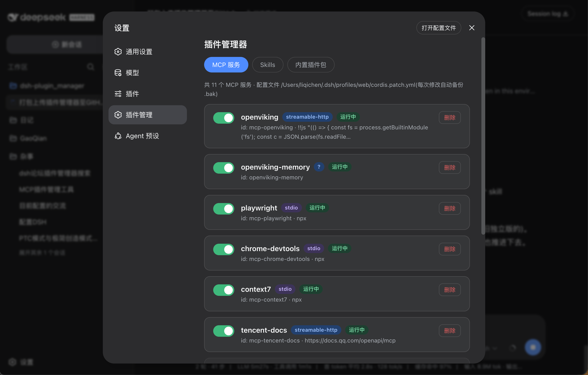Screen dimensions: 588x375
Task: Delete the openviking service with 删除
Action: 450,117
